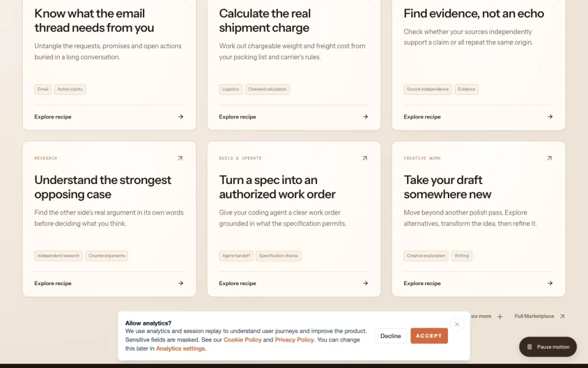Open the Cookie Policy link
Viewport: 588px width, 368px height.
tap(242, 340)
